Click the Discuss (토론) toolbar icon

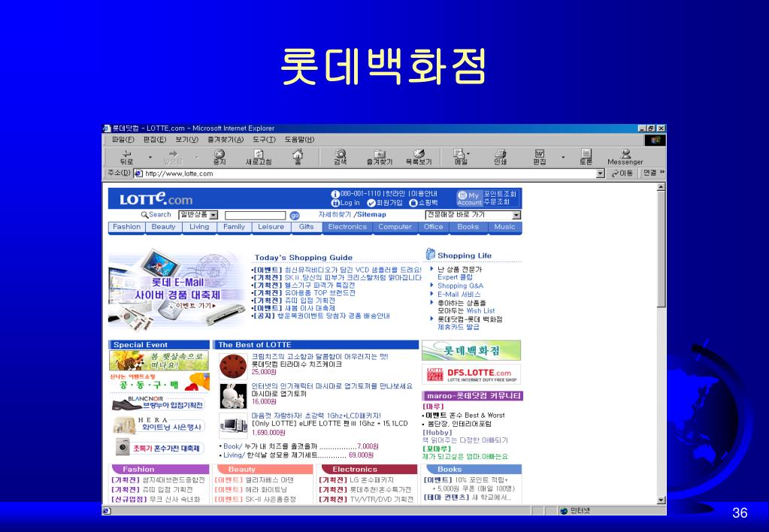point(586,157)
